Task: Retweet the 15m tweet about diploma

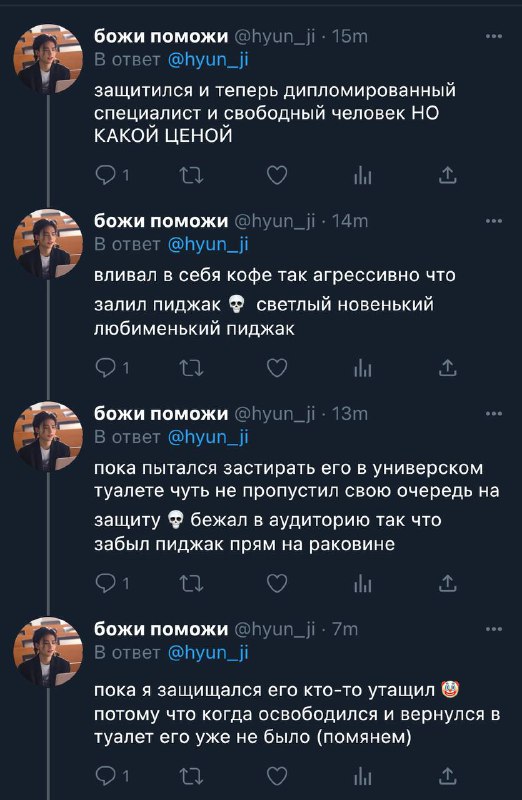Action: [192, 176]
